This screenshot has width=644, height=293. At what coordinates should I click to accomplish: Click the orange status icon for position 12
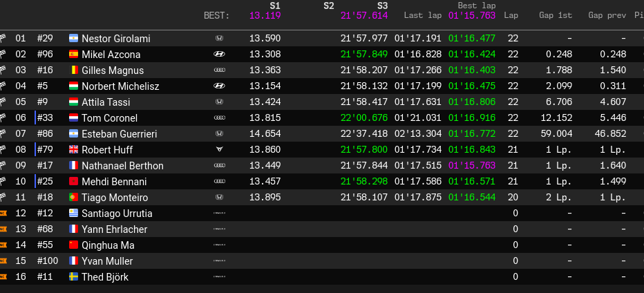pyautogui.click(x=3, y=214)
